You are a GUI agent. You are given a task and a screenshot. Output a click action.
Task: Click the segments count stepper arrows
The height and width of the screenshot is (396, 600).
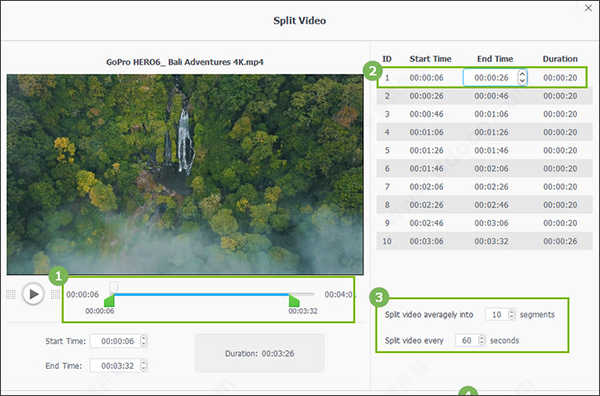coord(511,315)
